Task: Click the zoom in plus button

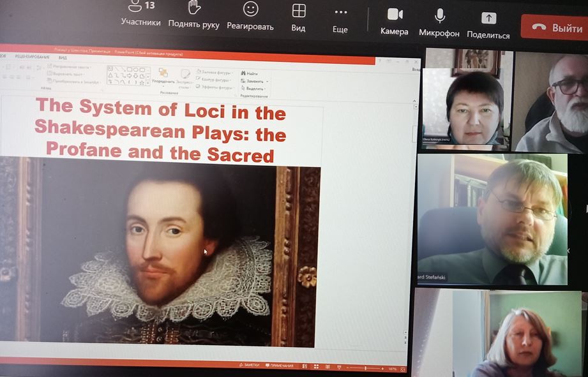Action: coord(382,369)
